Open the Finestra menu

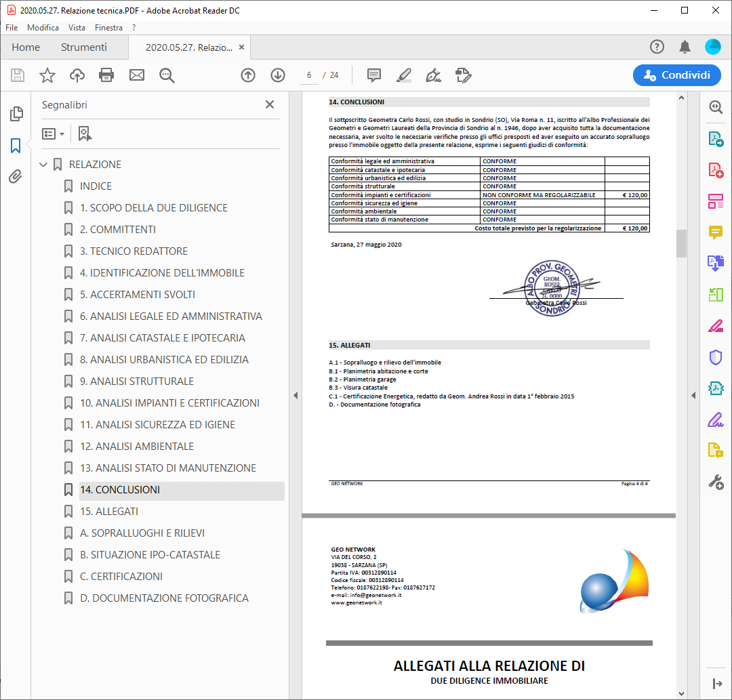108,28
